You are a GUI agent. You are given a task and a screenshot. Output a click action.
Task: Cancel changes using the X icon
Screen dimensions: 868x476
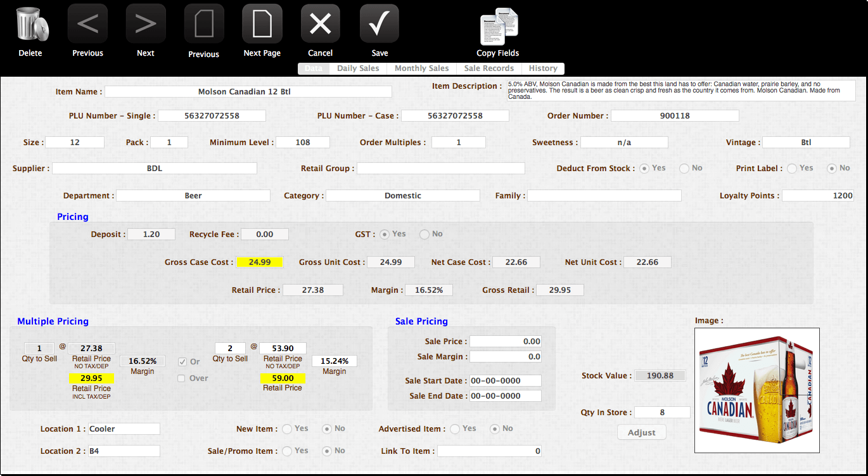pos(320,23)
